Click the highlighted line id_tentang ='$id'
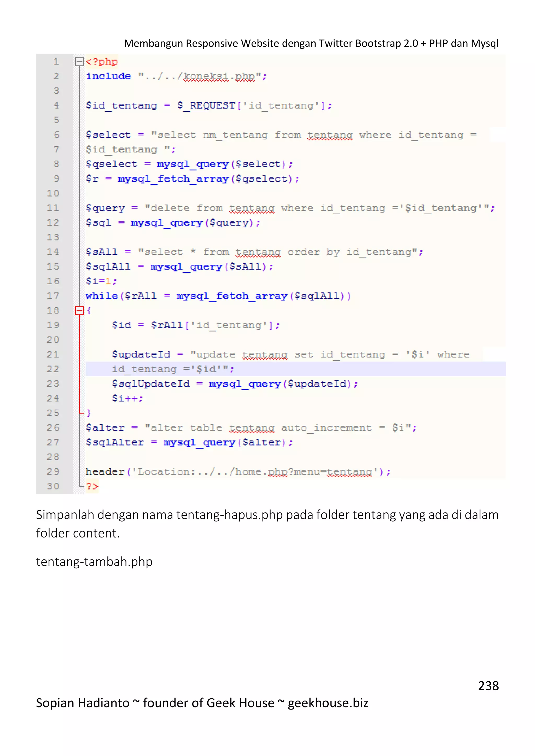 coord(295,369)
